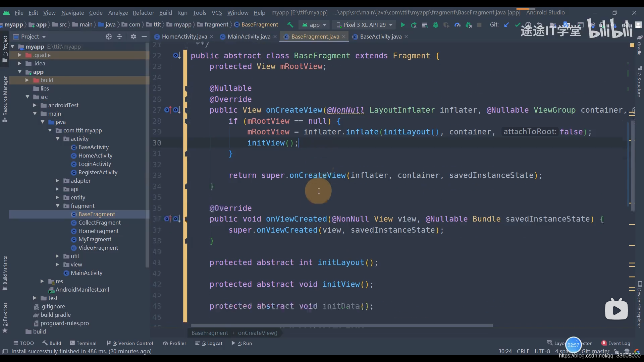Open the Pixel 3 XL API 29 device dropdown
Viewport: 644px width, 362px height.
coord(365,25)
